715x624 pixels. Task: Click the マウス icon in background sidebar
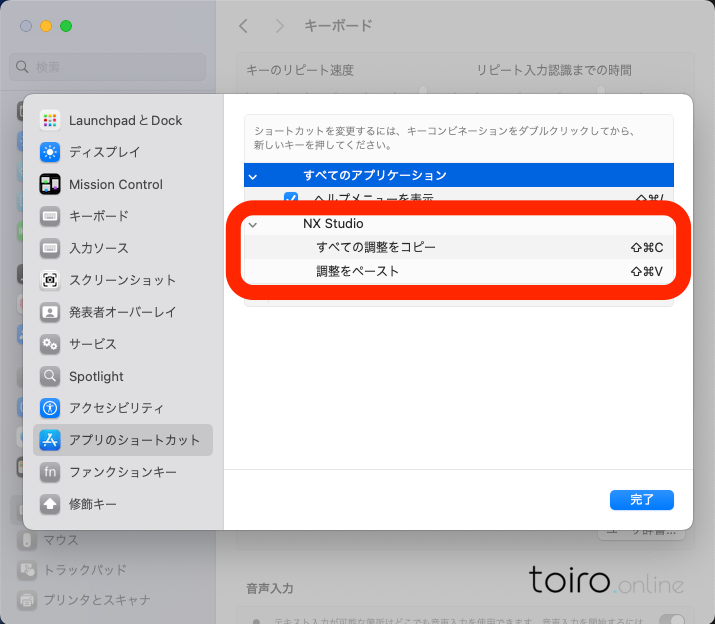[27, 540]
